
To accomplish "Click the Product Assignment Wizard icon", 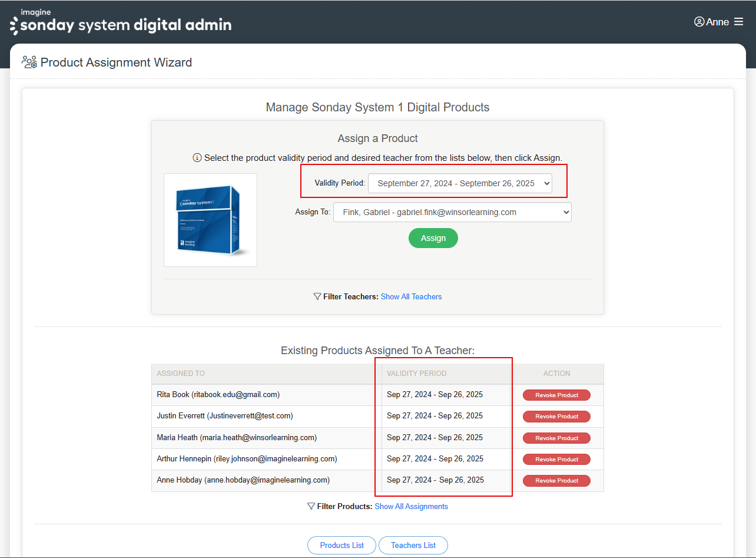I will (29, 62).
